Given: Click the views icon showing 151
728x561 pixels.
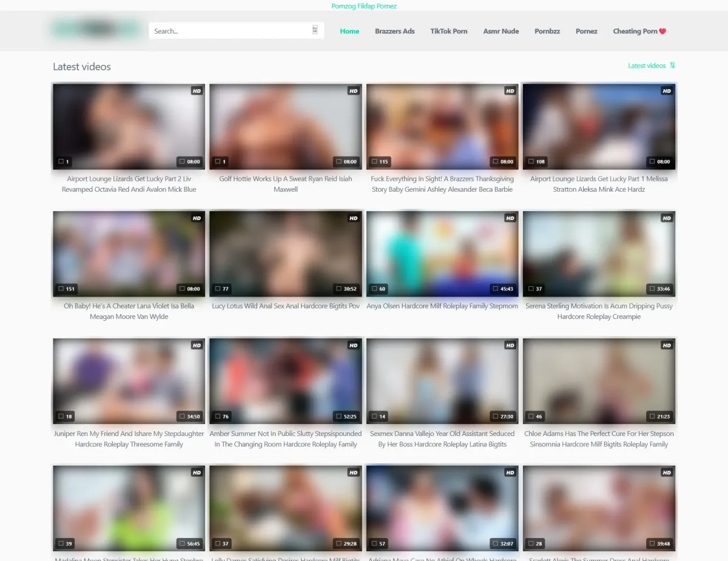Looking at the screenshot, I should click(x=61, y=289).
